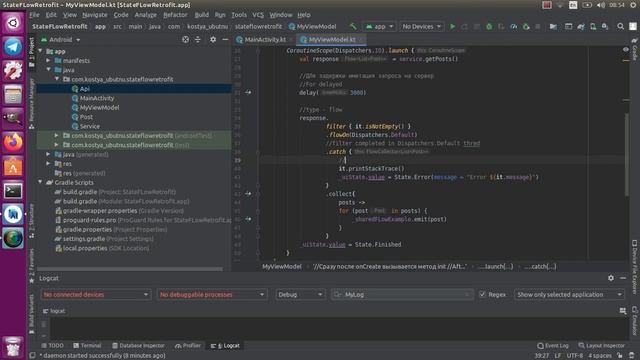The image size is (640, 360).
Task: Expand the java (generated) folder
Action: pos(49,154)
